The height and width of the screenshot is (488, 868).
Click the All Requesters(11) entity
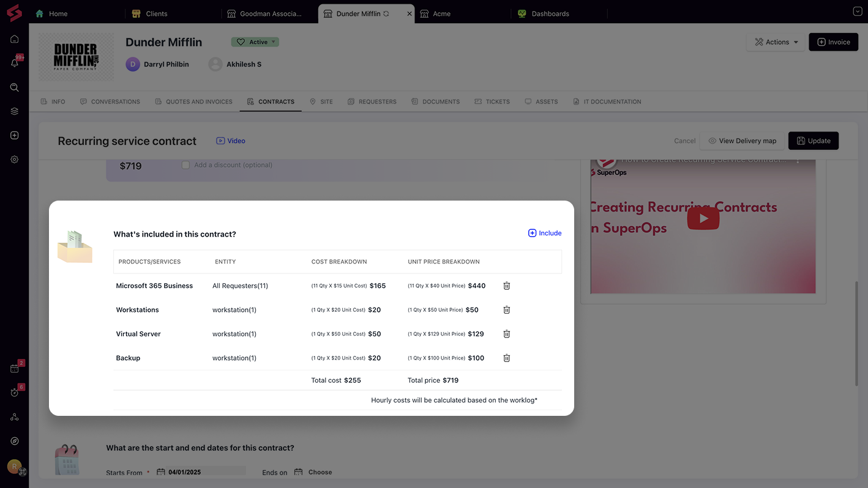(x=240, y=286)
